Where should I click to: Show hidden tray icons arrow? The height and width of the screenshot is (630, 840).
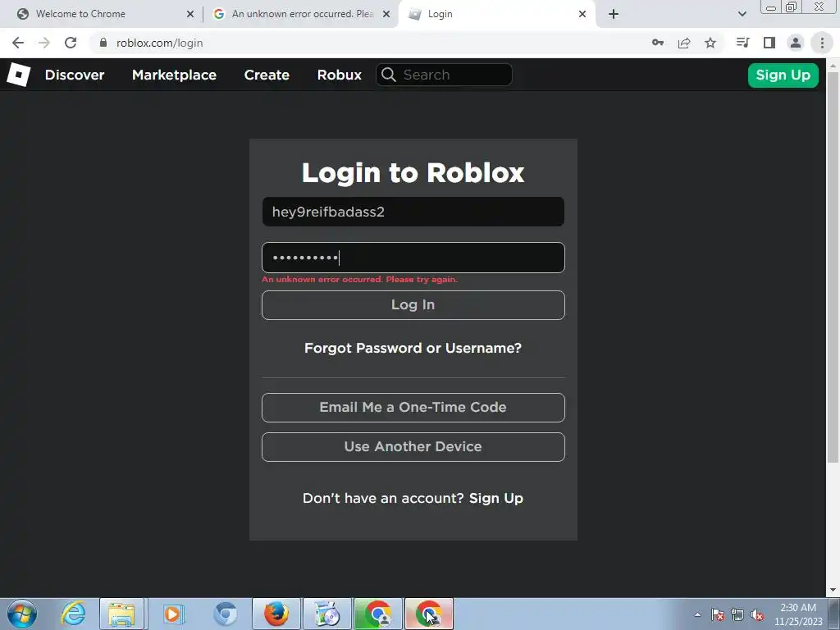[697, 614]
